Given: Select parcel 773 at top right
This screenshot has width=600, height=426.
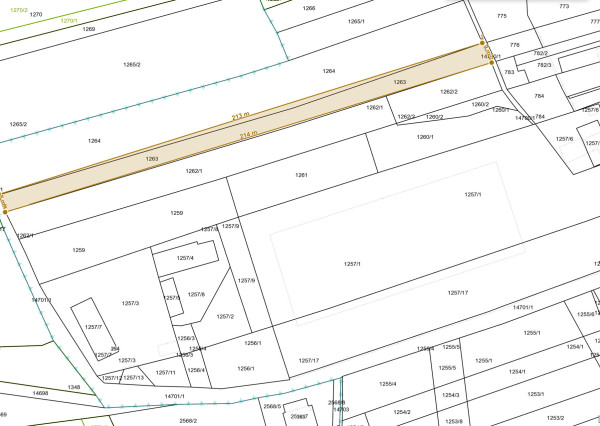Looking at the screenshot, I should coord(563,6).
